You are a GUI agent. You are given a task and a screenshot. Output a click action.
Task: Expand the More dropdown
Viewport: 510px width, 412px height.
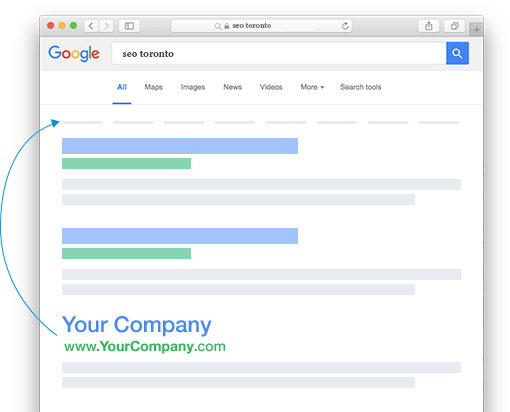click(312, 87)
